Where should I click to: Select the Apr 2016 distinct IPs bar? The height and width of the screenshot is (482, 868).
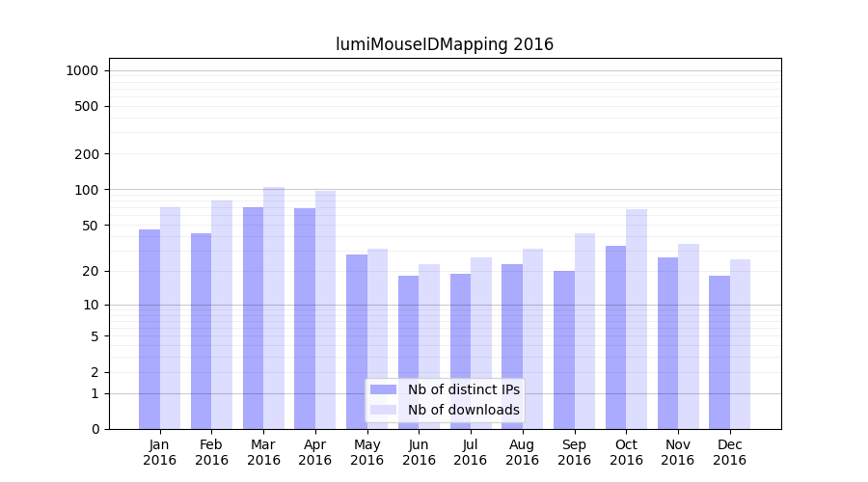[x=305, y=318]
